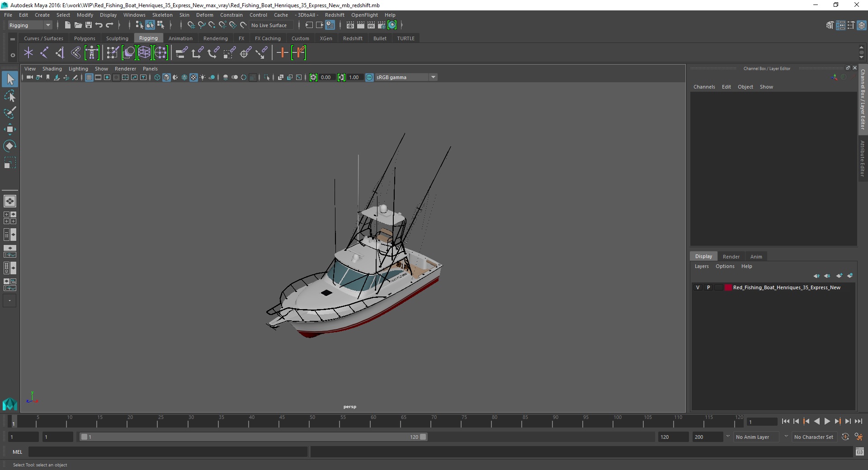The width and height of the screenshot is (868, 470).
Task: Choose the Rotate tool in toolbox
Action: 10,146
